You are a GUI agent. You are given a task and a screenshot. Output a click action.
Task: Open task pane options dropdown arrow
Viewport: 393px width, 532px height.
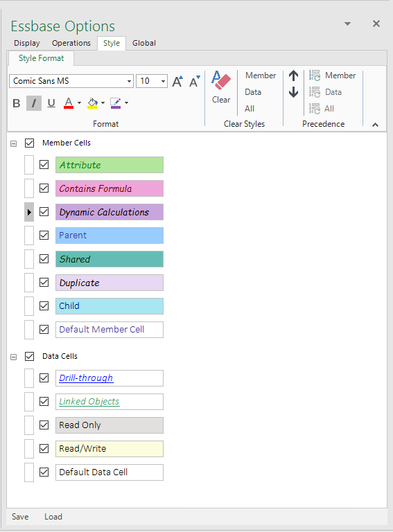tap(347, 24)
